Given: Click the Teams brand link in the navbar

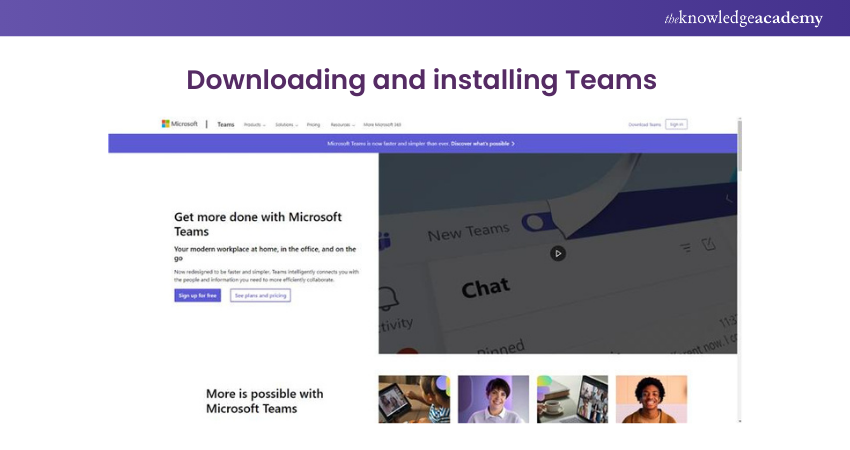Looking at the screenshot, I should pos(226,125).
